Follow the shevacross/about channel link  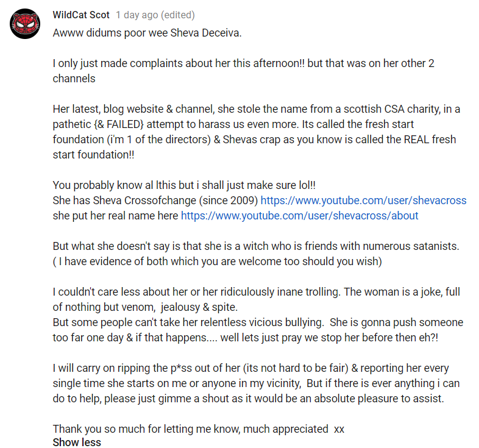[x=299, y=216]
